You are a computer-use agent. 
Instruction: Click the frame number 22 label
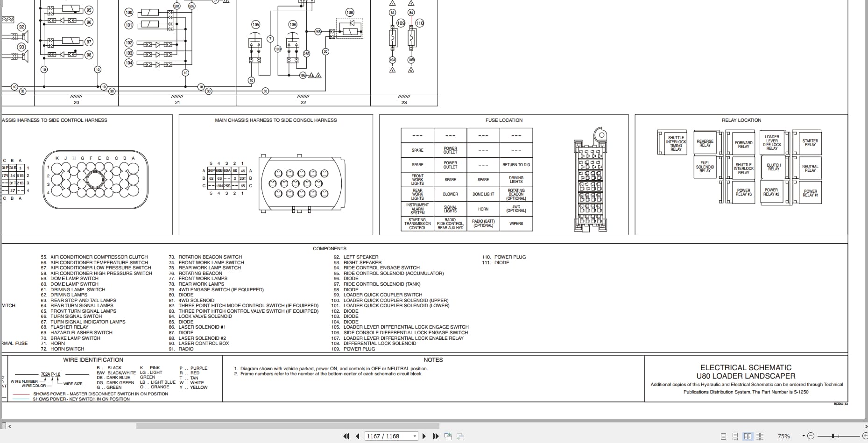pos(303,102)
